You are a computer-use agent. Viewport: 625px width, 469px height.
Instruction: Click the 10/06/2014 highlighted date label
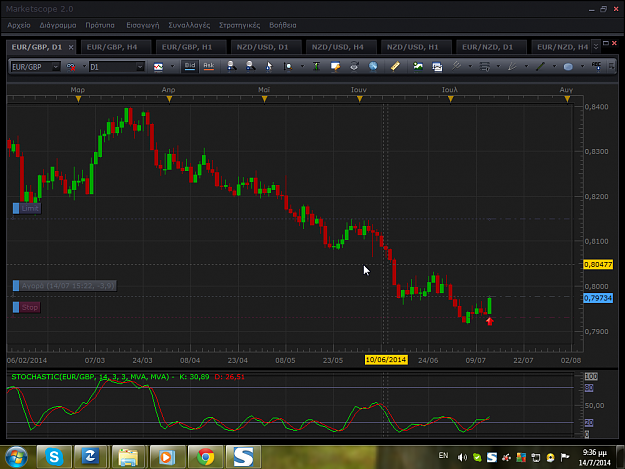(386, 360)
